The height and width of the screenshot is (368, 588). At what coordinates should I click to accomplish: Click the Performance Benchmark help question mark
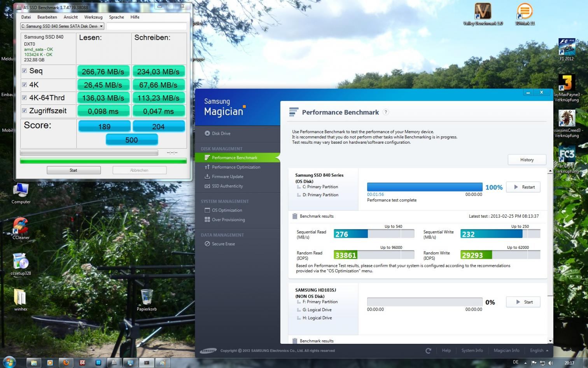pos(386,112)
